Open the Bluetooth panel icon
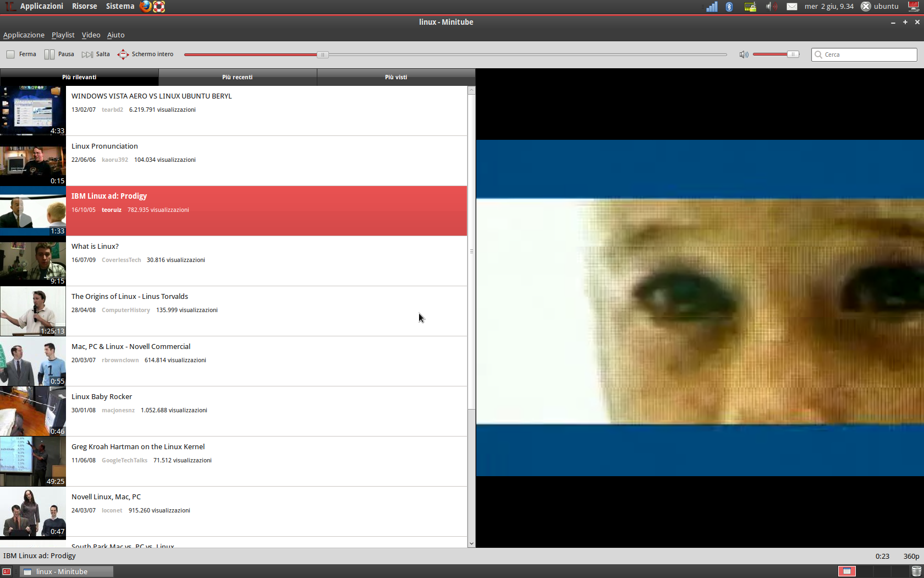Screen dimensions: 924x578 pyautogui.click(x=729, y=7)
